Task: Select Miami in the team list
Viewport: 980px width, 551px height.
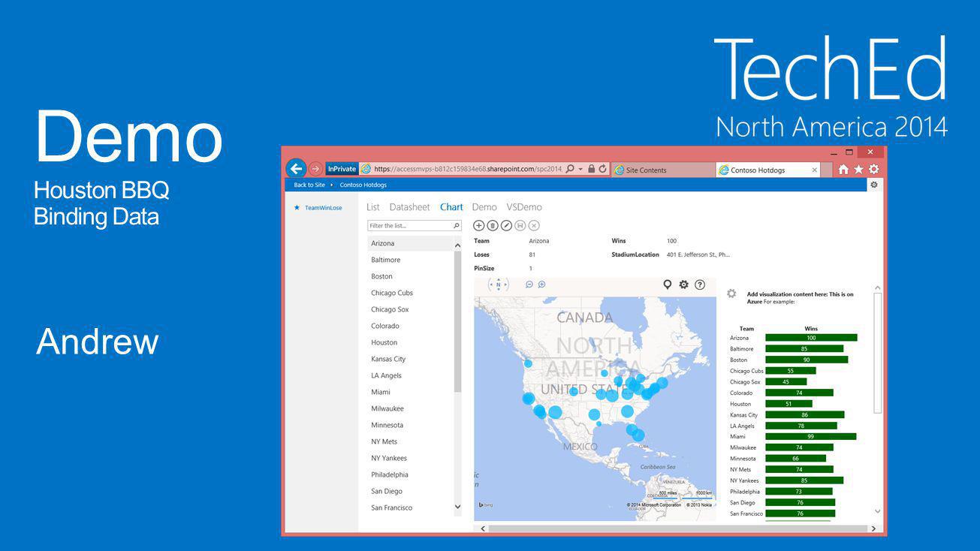Action: [410, 392]
